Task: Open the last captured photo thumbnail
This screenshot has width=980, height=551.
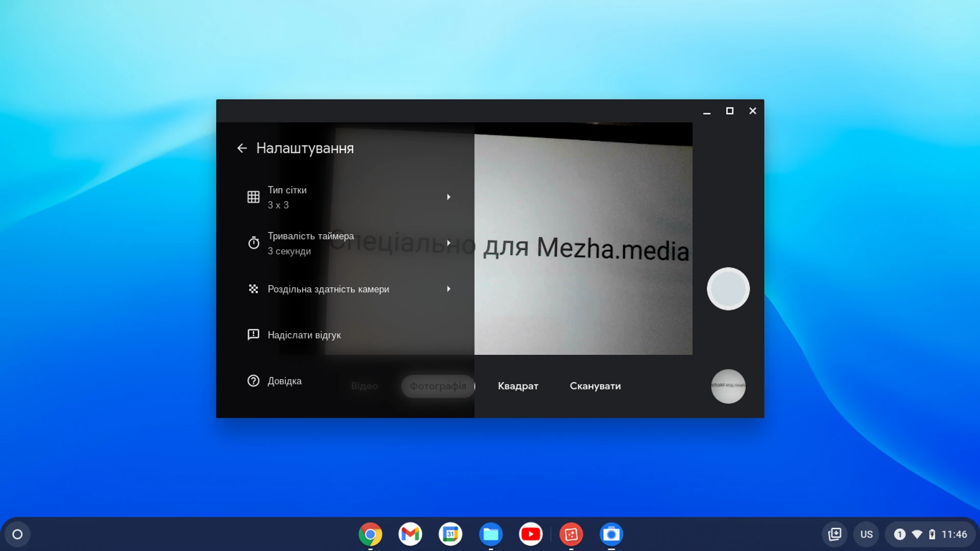Action: pyautogui.click(x=728, y=387)
